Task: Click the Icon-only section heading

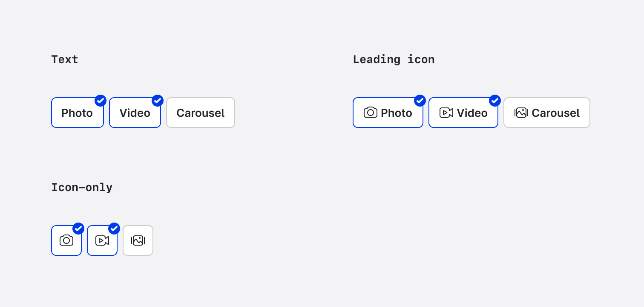Action: coord(82,187)
